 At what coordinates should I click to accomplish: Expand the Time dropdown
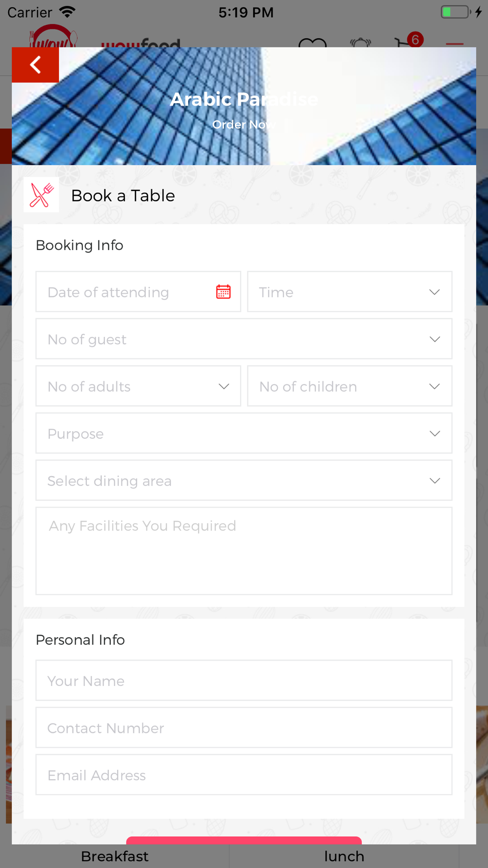click(350, 292)
